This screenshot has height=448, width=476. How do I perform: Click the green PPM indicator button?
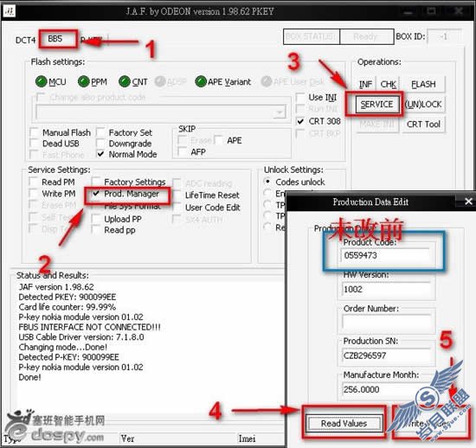coord(83,81)
